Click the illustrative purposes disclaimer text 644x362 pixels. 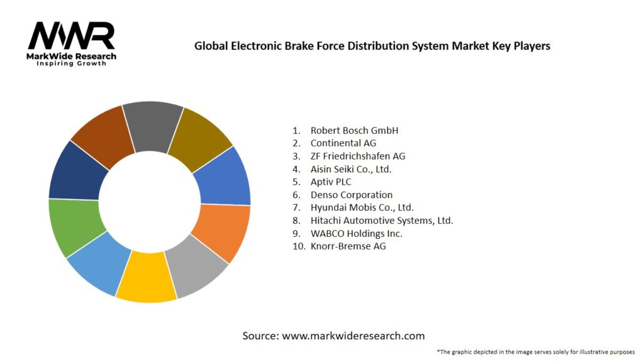[x=536, y=351]
